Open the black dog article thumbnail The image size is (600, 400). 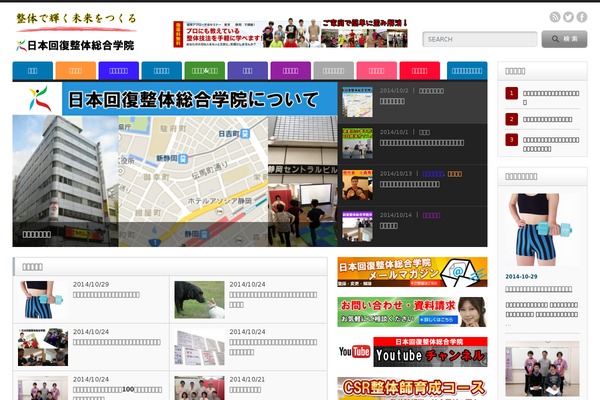(199, 300)
